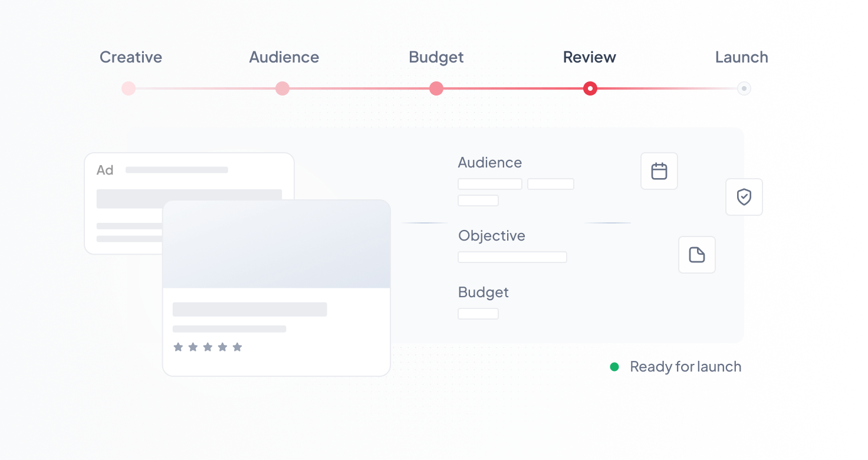The image size is (868, 460).
Task: Click the shield verification icon
Action: [x=744, y=197]
